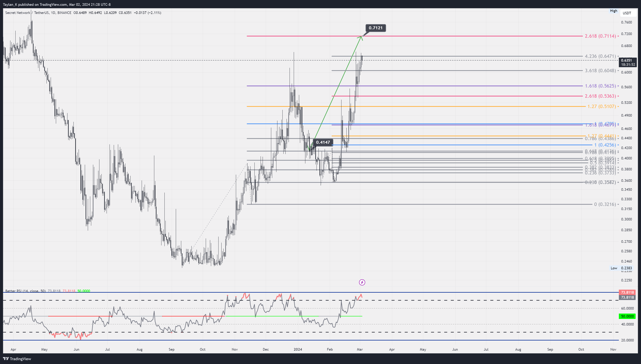Select fib label 0.236 (0.3733)
Screen dimensions: 641x364
point(600,173)
